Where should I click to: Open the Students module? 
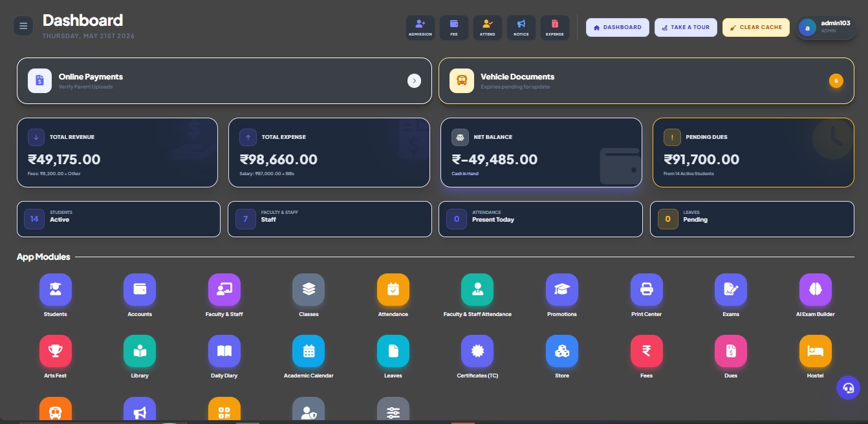tap(56, 290)
